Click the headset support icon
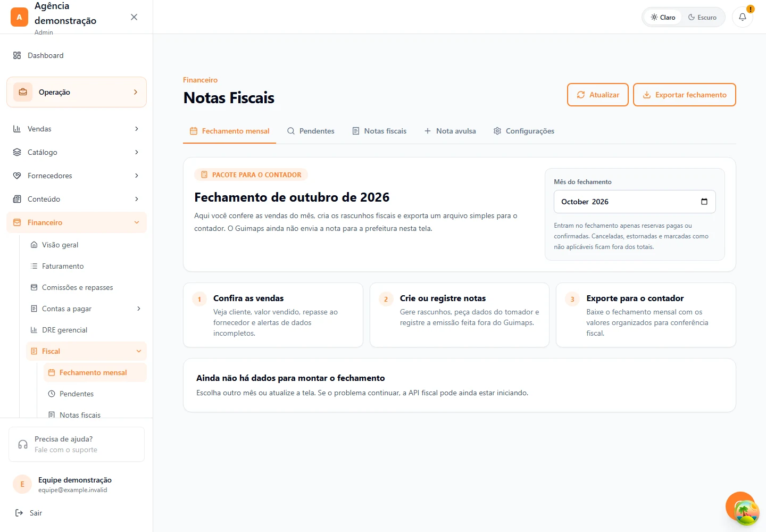The height and width of the screenshot is (532, 766). pyautogui.click(x=23, y=444)
